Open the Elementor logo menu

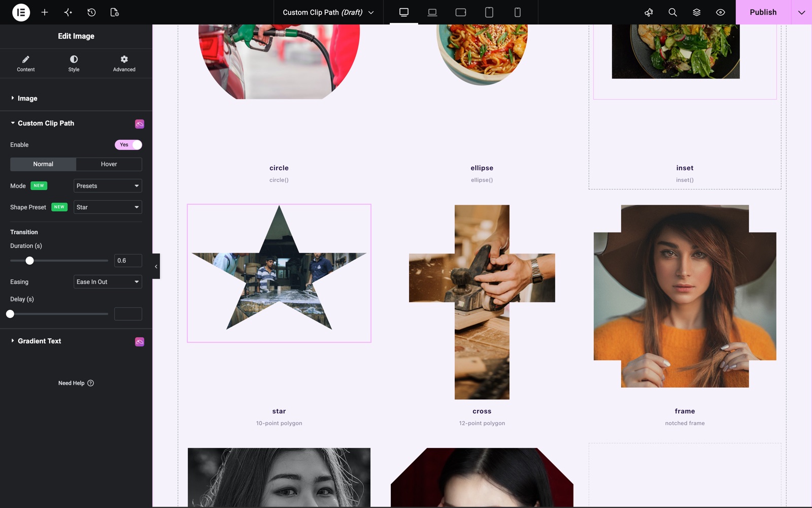tap(21, 12)
